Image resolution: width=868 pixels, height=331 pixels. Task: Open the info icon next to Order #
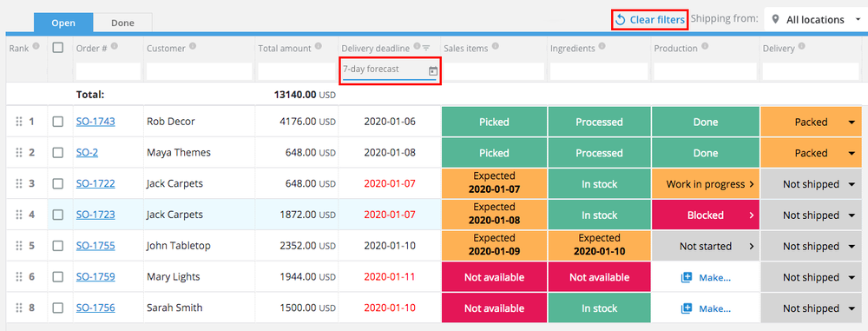(x=115, y=47)
